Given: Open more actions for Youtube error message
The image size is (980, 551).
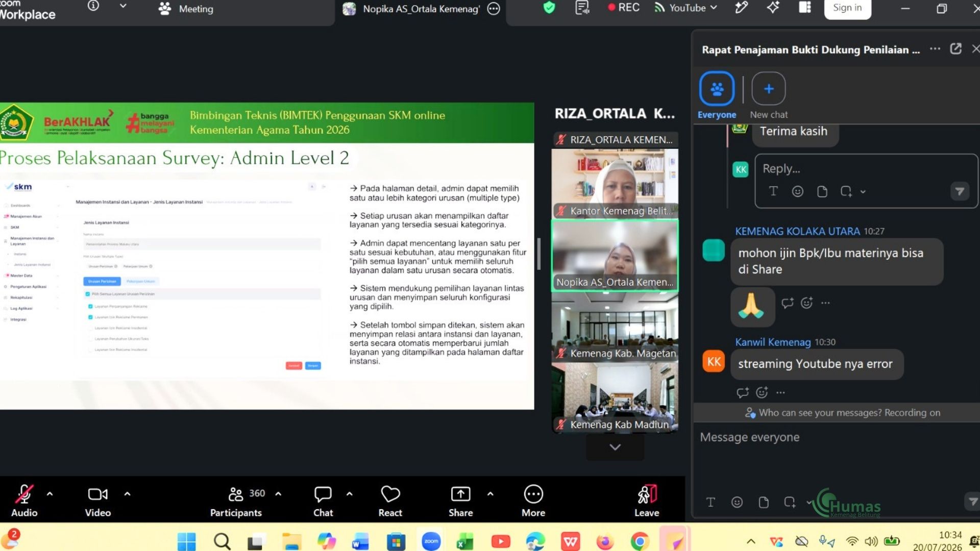Looking at the screenshot, I should click(780, 393).
